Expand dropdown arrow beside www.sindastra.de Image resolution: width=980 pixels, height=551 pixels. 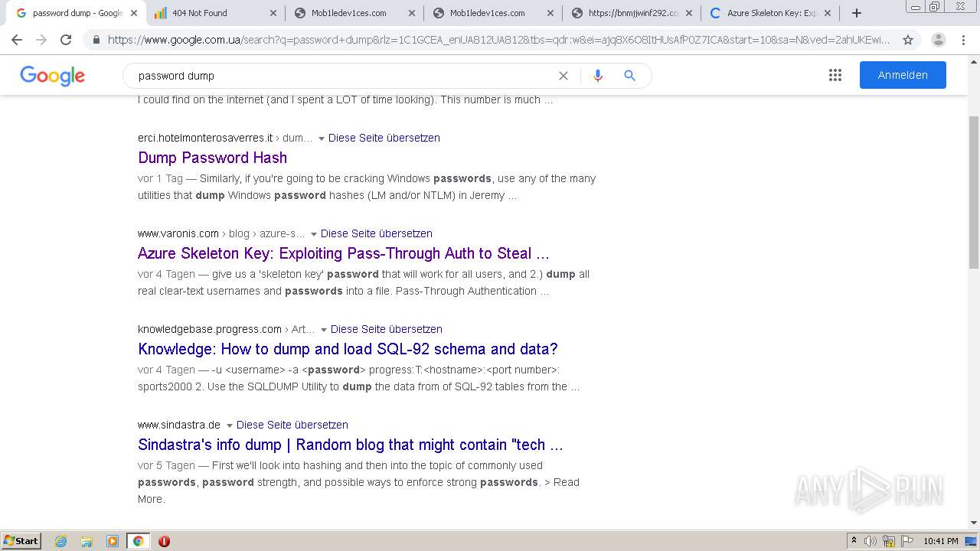pyautogui.click(x=230, y=425)
